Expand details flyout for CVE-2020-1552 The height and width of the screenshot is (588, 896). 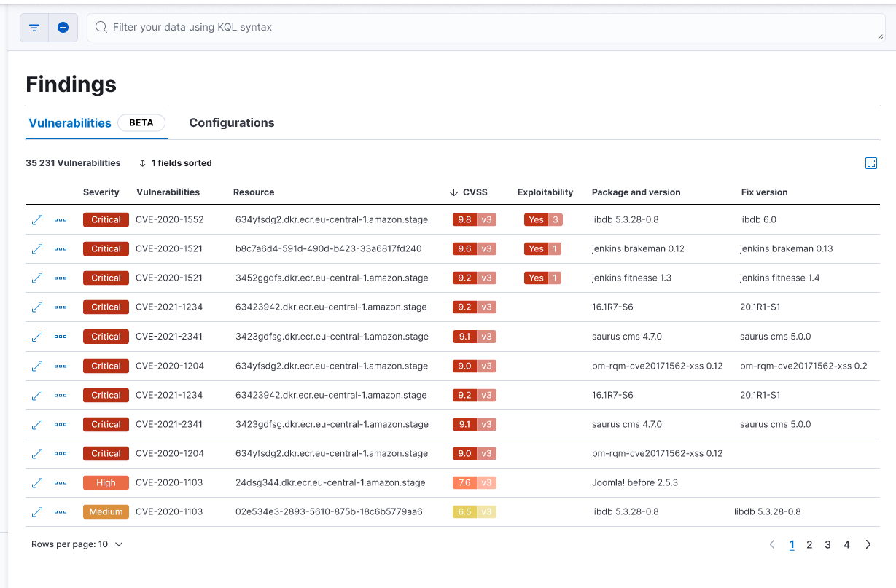[x=36, y=219]
